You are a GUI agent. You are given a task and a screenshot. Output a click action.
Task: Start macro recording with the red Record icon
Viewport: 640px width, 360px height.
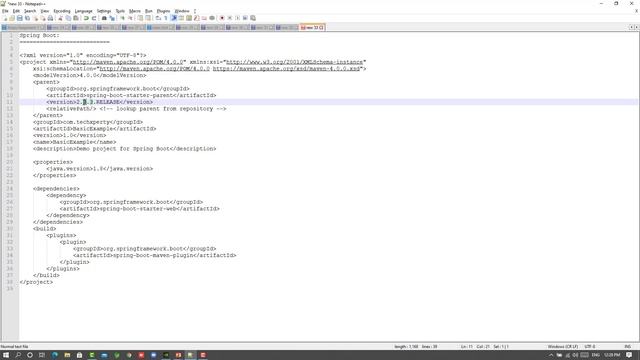pos(222,18)
